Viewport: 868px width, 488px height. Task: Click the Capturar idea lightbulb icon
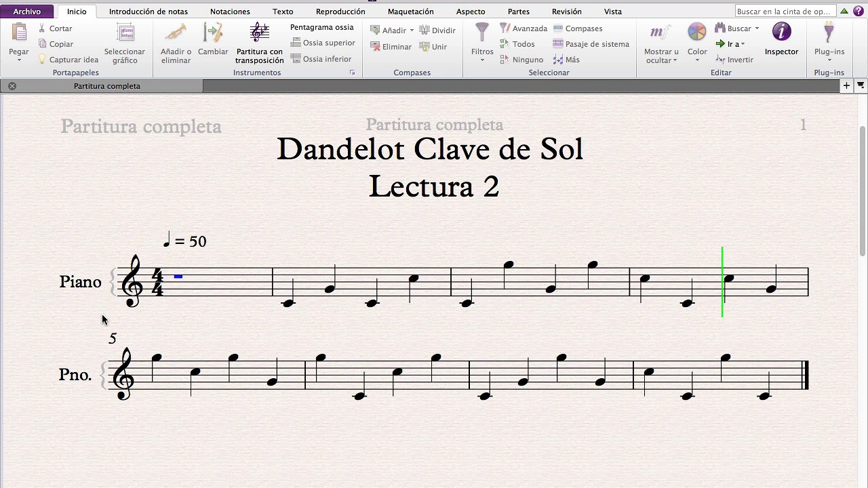(42, 60)
